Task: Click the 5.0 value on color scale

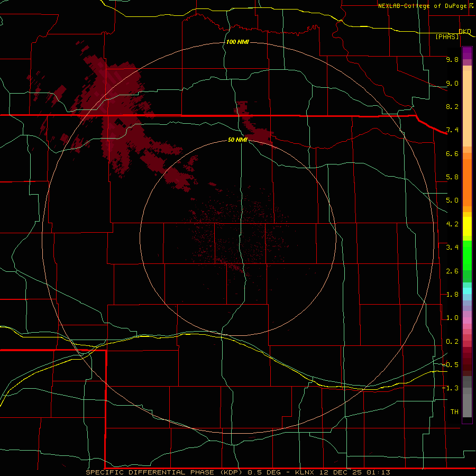Action: coord(452,200)
